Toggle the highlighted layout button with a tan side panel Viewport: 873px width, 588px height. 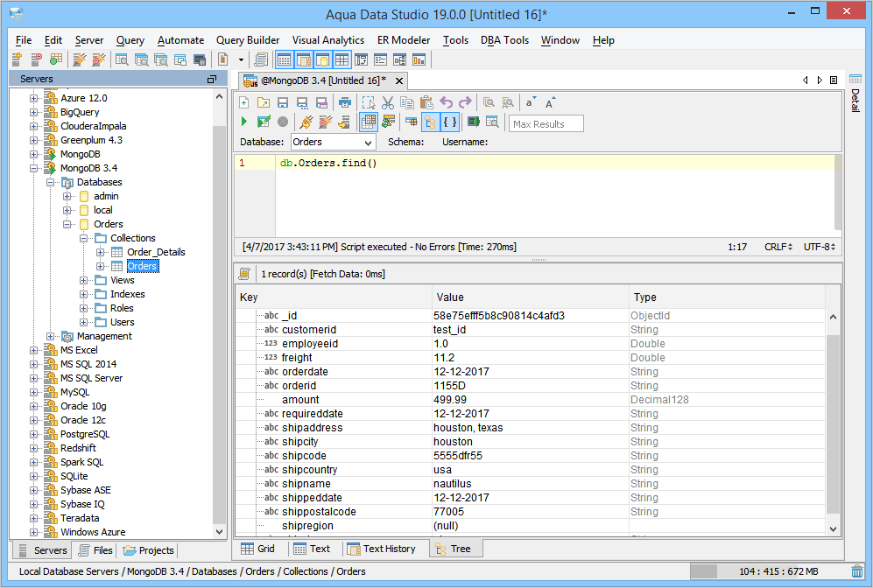click(304, 59)
